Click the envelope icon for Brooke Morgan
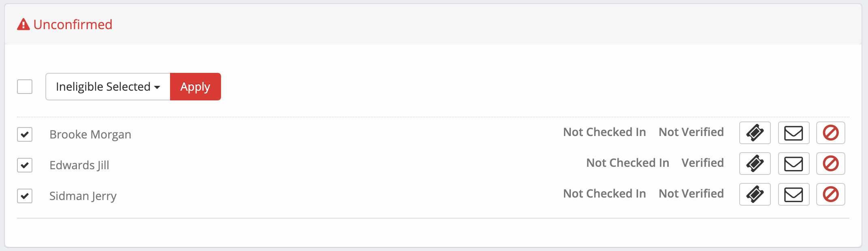This screenshot has width=868, height=251. tap(794, 133)
